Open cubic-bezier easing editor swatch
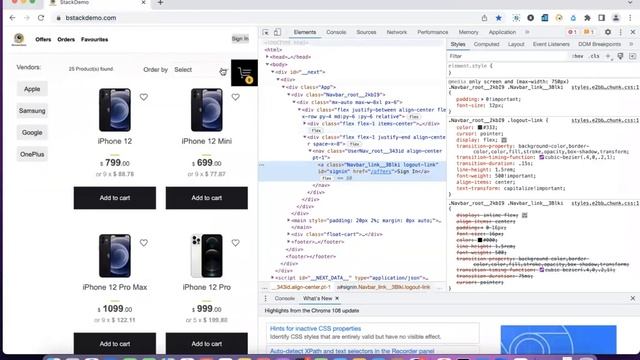640x360 pixels. coord(542,157)
